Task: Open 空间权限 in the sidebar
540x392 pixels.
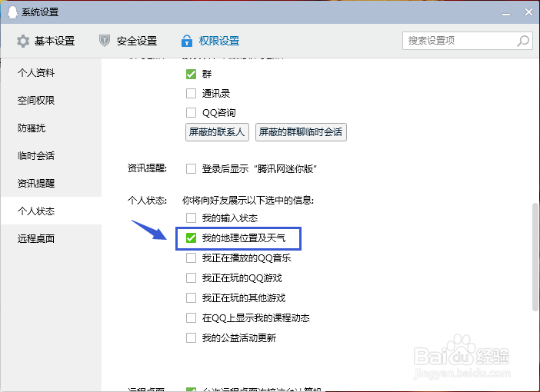Action: (51, 100)
